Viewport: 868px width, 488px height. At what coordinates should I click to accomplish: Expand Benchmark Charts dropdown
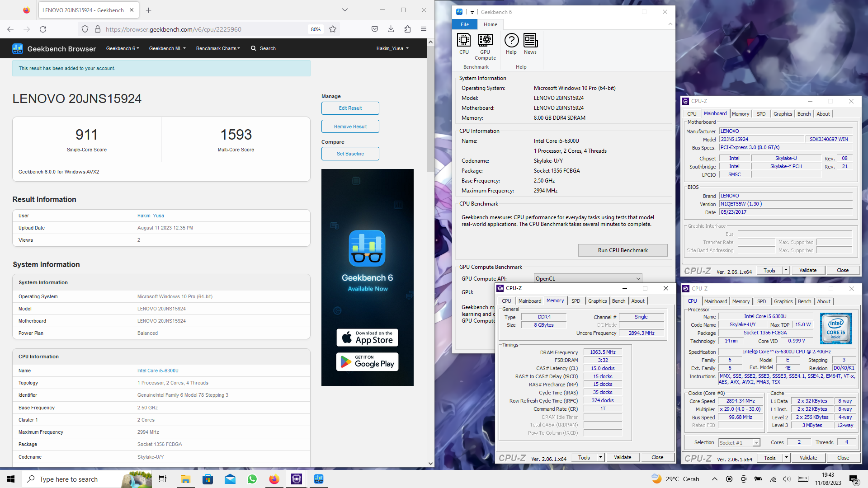pyautogui.click(x=218, y=48)
